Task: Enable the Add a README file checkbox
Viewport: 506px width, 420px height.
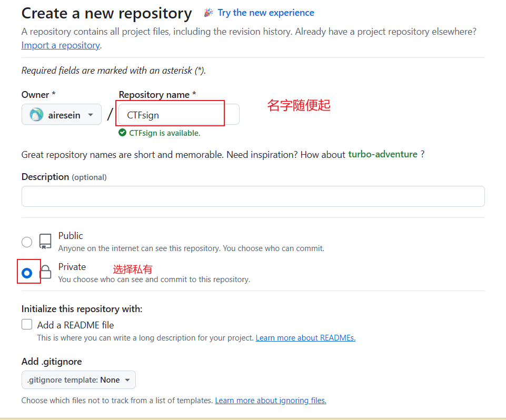Action: 27,325
